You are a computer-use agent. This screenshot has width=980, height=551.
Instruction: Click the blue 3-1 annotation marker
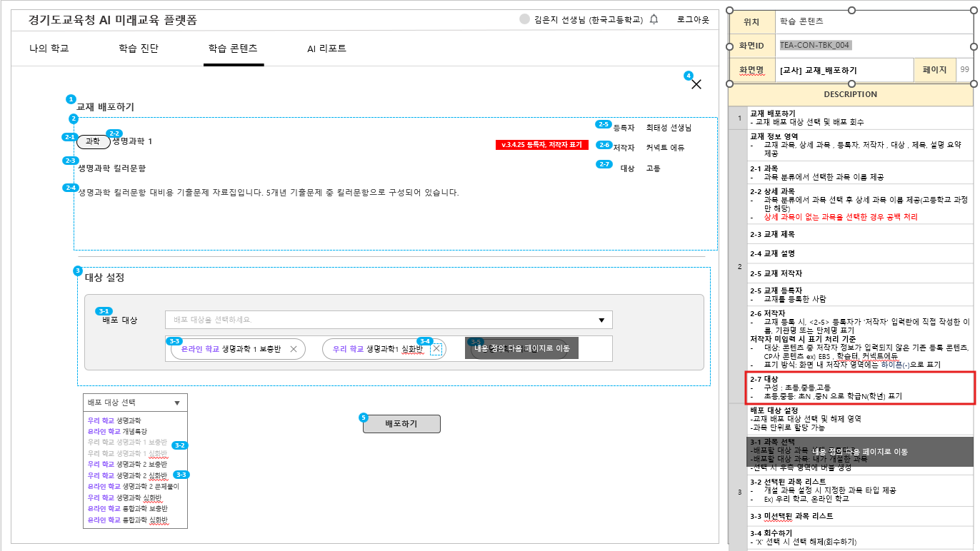(104, 311)
